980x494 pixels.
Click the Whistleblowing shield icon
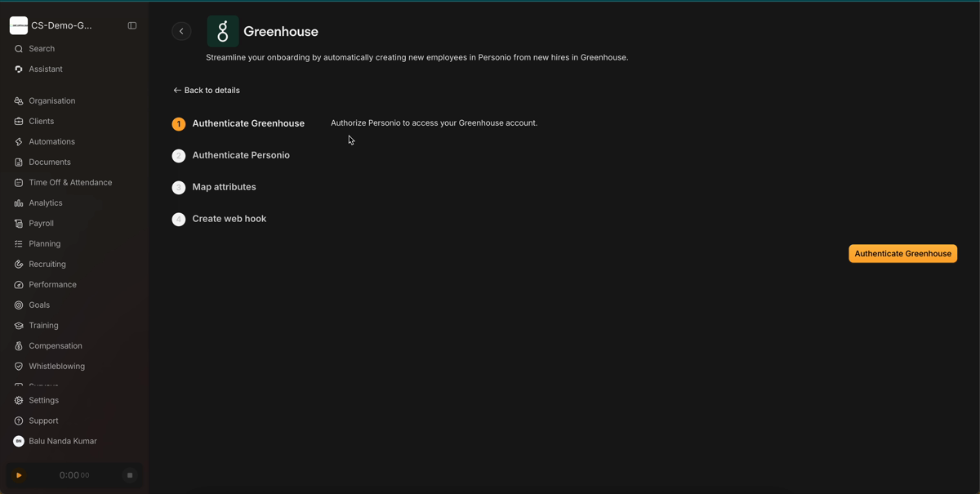(x=19, y=367)
